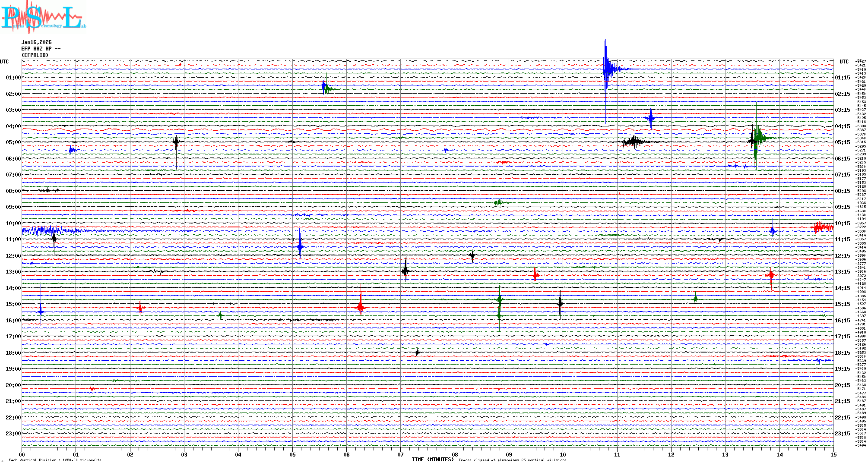
Task: Click the 13:15 label on right axis
Action: pyautogui.click(x=842, y=272)
